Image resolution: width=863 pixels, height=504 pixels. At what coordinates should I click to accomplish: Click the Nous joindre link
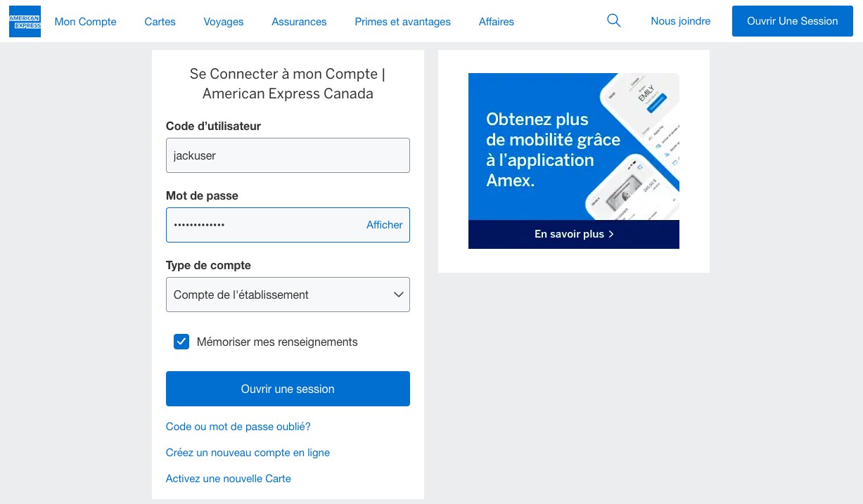click(x=680, y=21)
